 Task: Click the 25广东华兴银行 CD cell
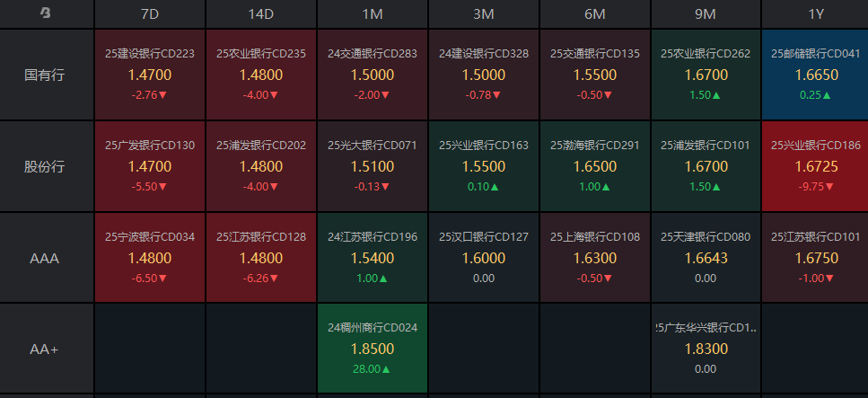[x=706, y=349]
